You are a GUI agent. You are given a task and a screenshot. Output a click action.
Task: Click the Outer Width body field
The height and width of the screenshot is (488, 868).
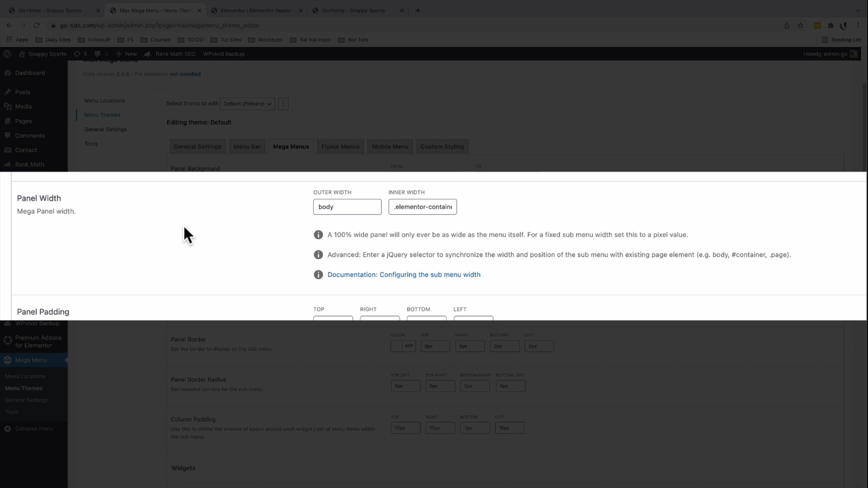pyautogui.click(x=347, y=207)
